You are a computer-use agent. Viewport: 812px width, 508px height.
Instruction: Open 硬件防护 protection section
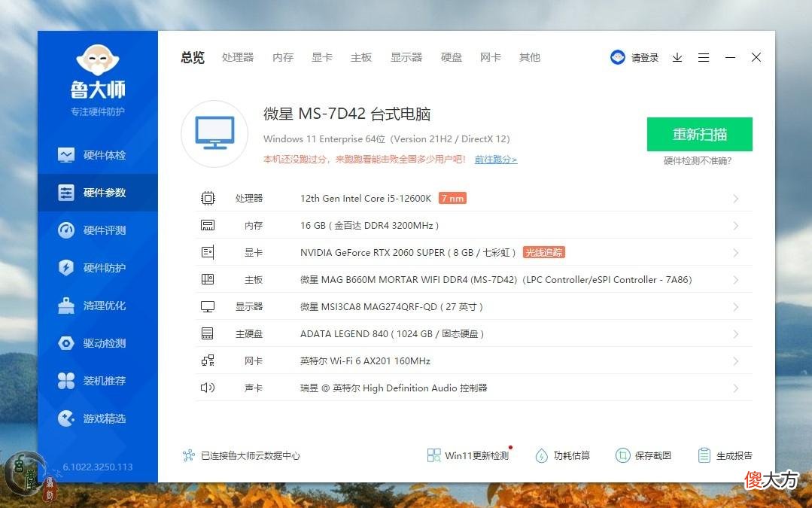click(x=97, y=268)
